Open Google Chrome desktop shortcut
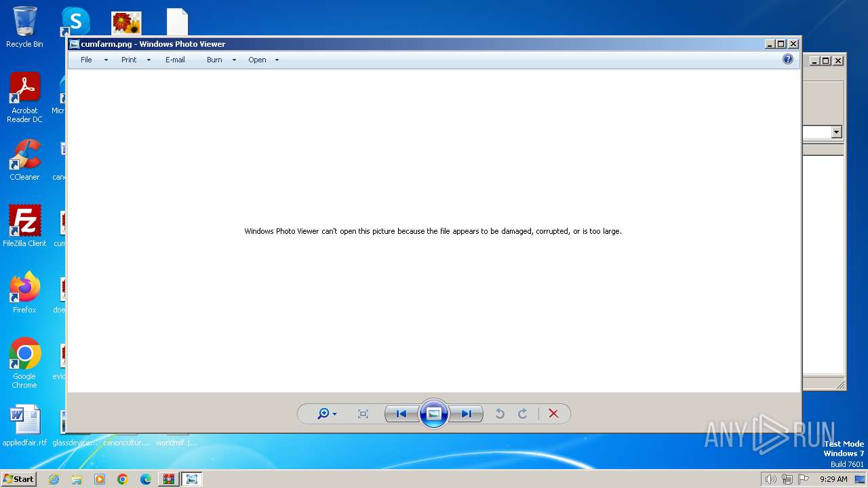Image resolution: width=868 pixels, height=488 pixels. (x=24, y=363)
